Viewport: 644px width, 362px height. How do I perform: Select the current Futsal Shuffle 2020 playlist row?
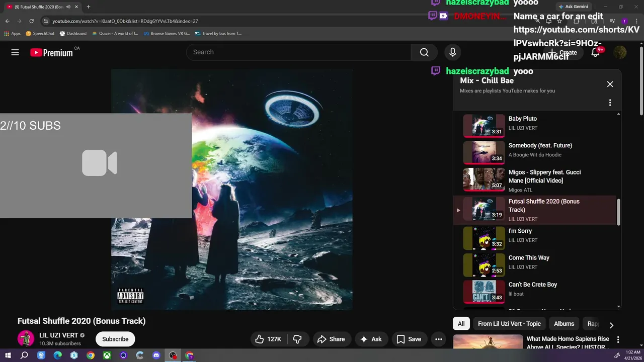535,210
